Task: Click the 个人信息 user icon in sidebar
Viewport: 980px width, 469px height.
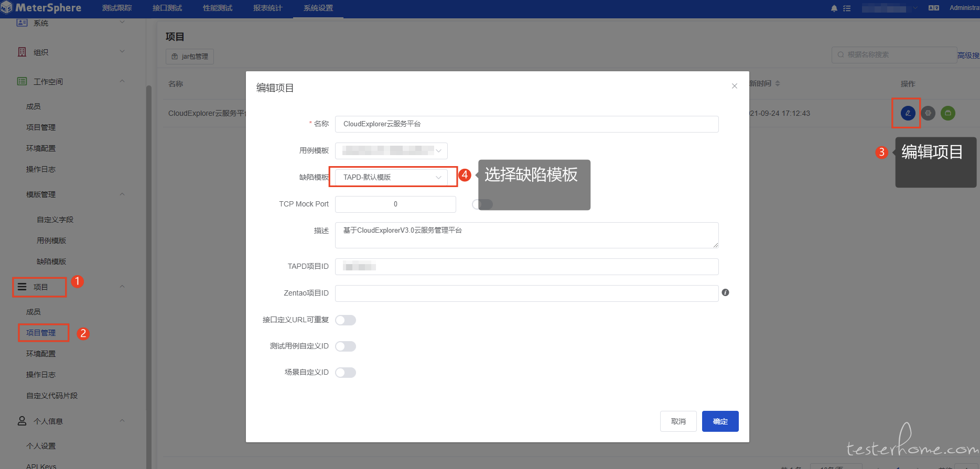Action: tap(22, 421)
